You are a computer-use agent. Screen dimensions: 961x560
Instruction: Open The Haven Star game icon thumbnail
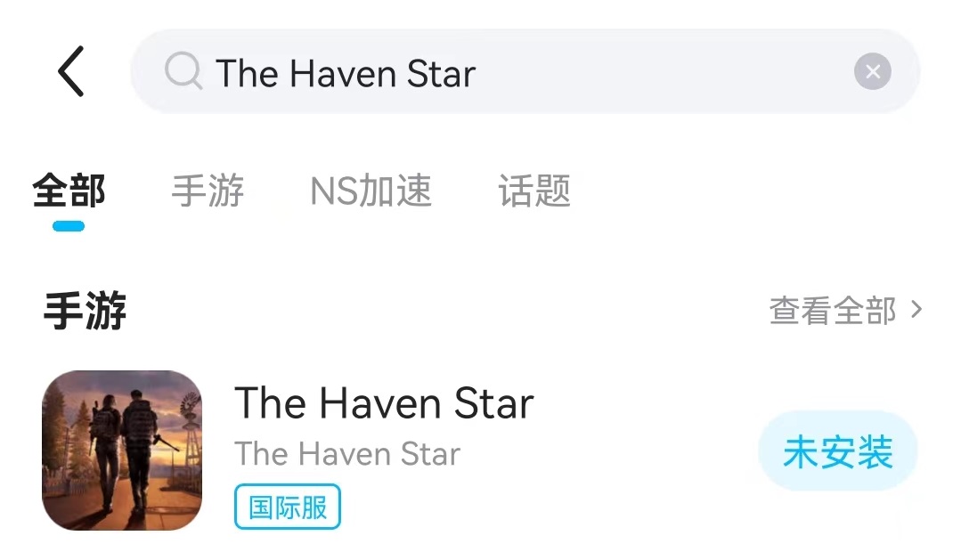pos(122,450)
